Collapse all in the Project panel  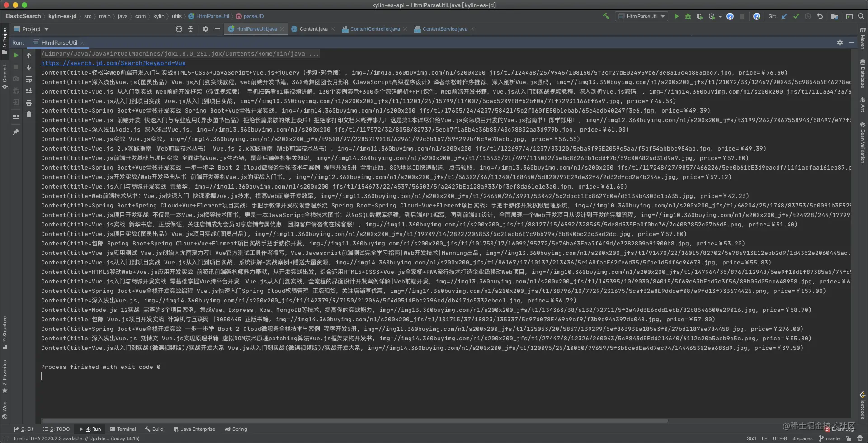click(x=191, y=29)
